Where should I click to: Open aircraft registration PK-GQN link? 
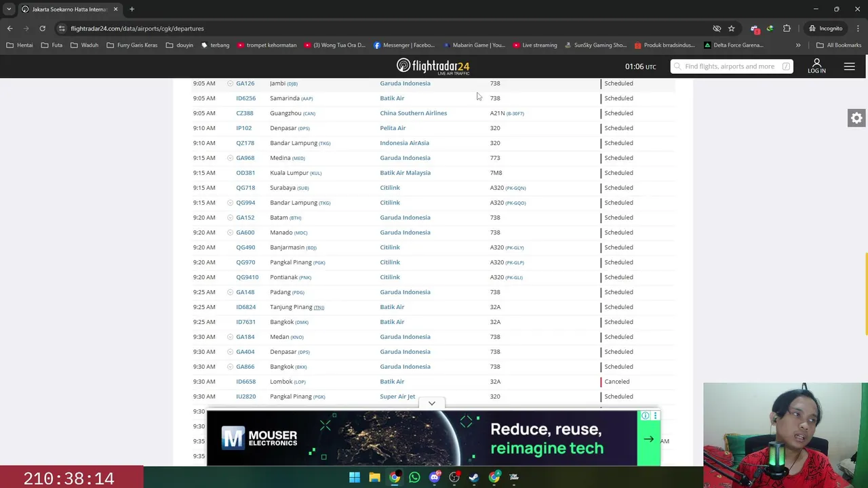515,188
